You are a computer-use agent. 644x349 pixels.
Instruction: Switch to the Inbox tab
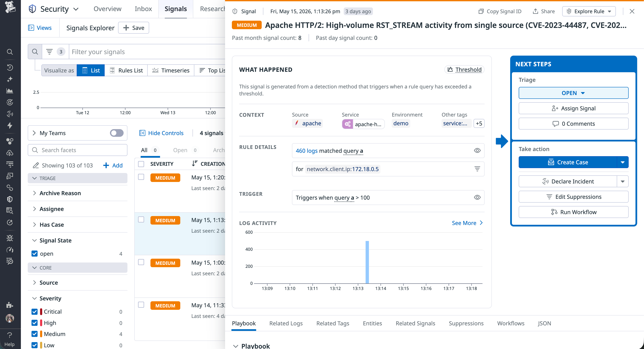click(x=143, y=9)
